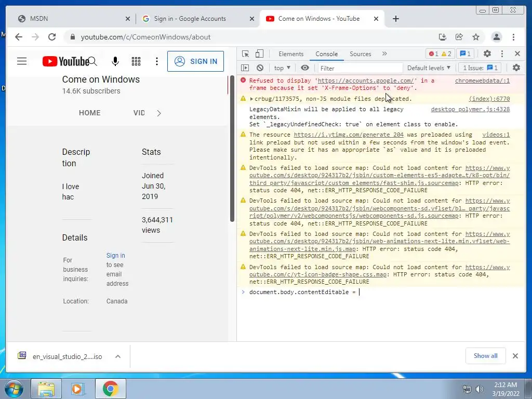Open the channel HOME tab
This screenshot has height=399, width=532.
89,113
